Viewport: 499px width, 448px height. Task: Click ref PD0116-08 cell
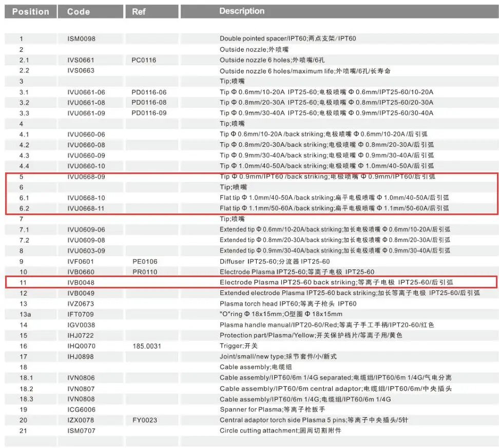pyautogui.click(x=149, y=103)
